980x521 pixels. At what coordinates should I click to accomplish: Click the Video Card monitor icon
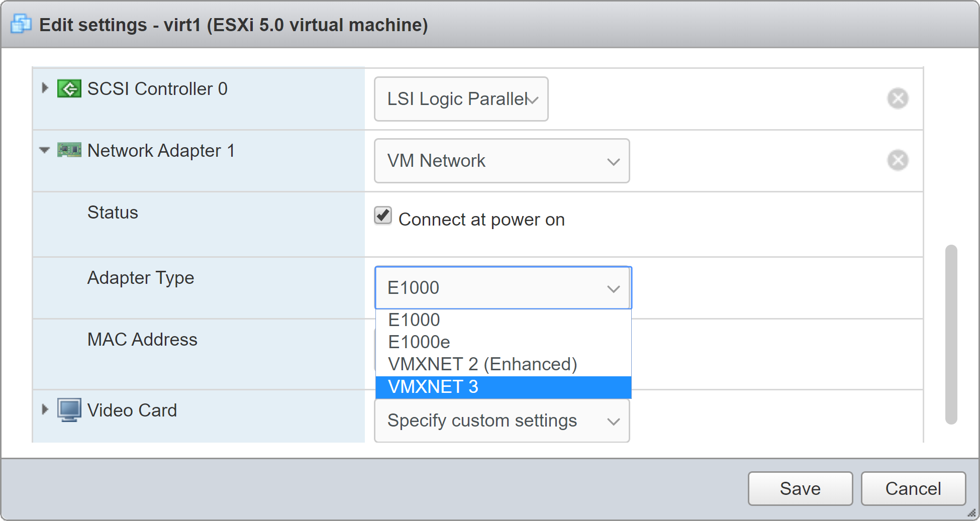click(70, 409)
